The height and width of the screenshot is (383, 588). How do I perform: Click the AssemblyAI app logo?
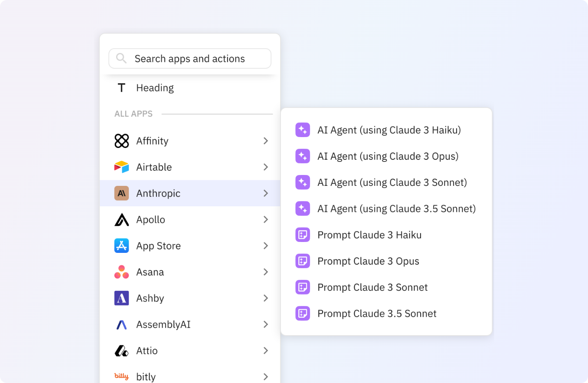click(x=121, y=325)
